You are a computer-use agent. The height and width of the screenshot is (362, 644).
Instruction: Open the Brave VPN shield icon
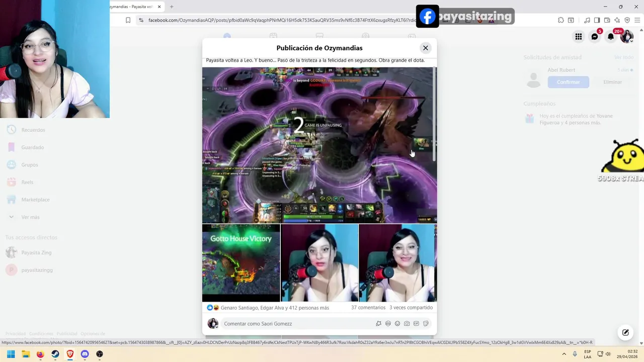coord(627,20)
